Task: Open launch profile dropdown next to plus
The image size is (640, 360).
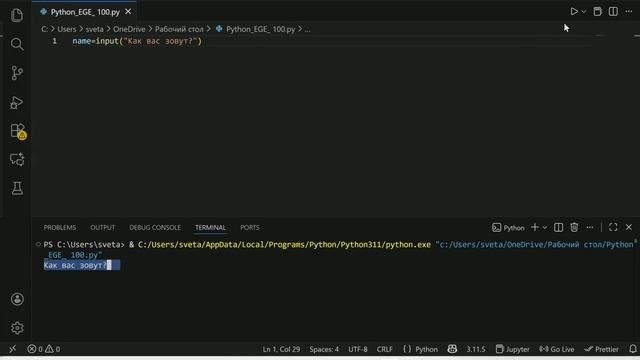Action: coord(544,227)
